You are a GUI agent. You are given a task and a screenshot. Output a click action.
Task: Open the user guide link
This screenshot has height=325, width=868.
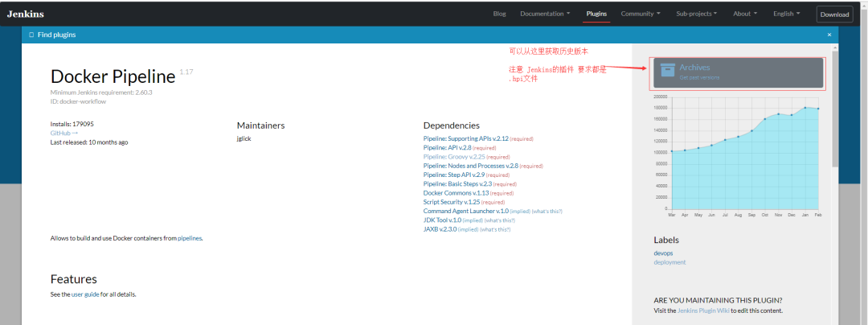(x=85, y=294)
